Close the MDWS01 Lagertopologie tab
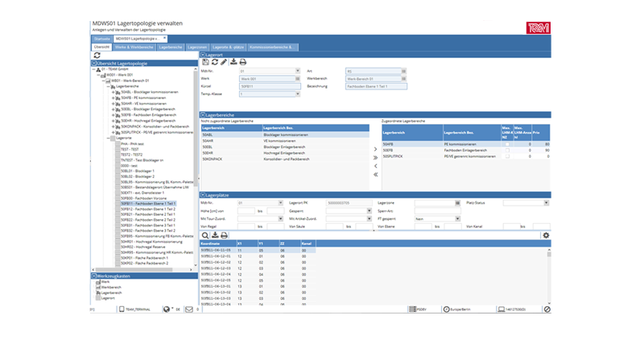 click(165, 38)
